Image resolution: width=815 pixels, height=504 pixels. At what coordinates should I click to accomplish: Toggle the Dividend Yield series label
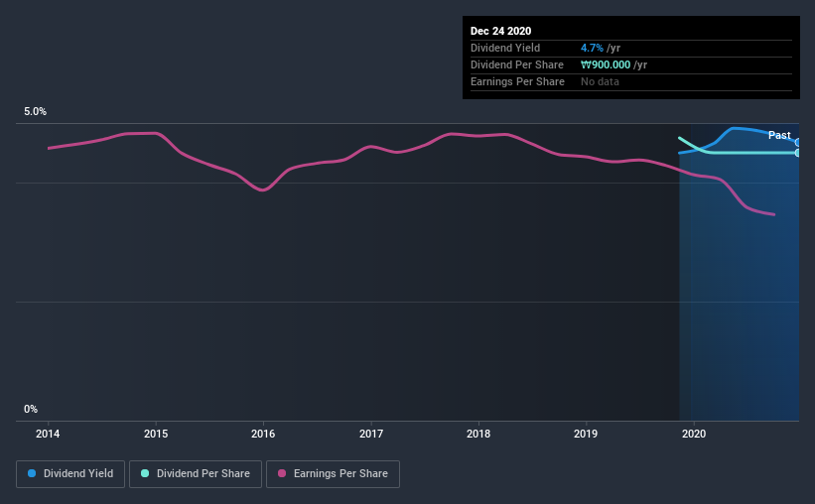pos(78,474)
